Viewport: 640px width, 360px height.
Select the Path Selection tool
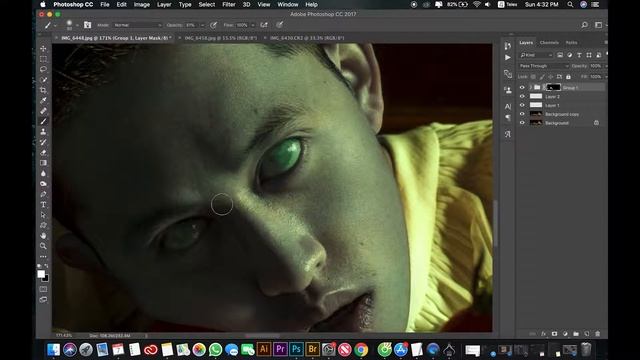point(43,215)
